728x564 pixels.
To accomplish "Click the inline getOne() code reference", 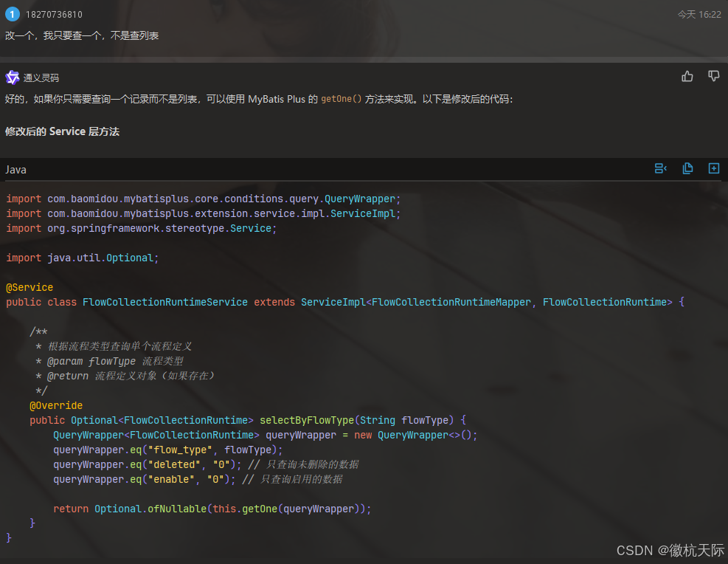I will coord(341,99).
